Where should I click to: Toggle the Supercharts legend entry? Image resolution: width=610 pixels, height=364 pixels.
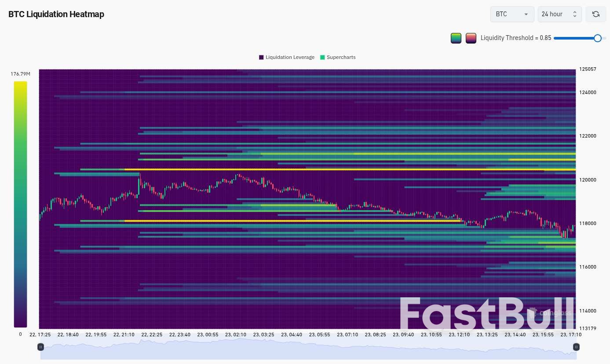coord(341,57)
